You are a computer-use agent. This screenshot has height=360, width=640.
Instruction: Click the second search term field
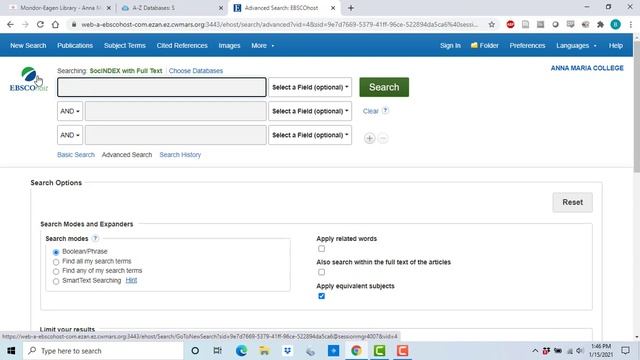(176, 111)
